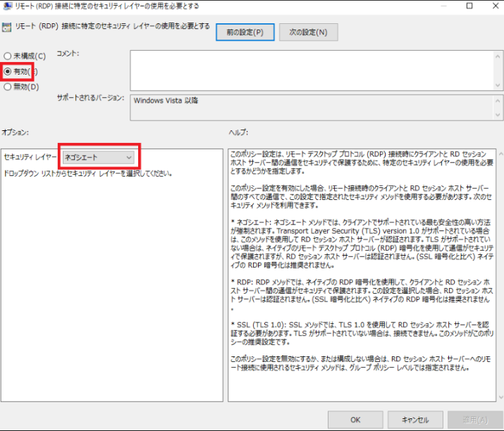Click the help panel scroll up arrow
This screenshot has width=504, height=431.
[x=500, y=154]
